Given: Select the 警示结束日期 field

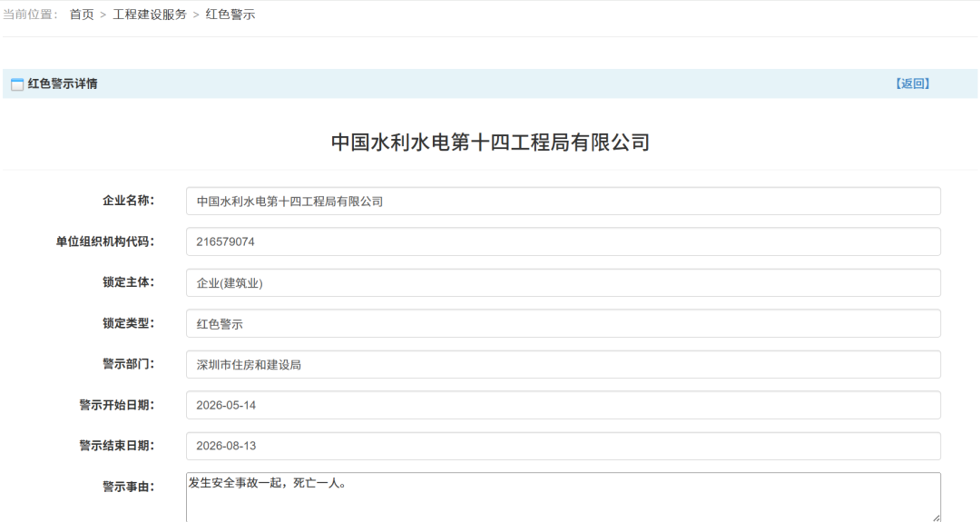Looking at the screenshot, I should click(563, 446).
